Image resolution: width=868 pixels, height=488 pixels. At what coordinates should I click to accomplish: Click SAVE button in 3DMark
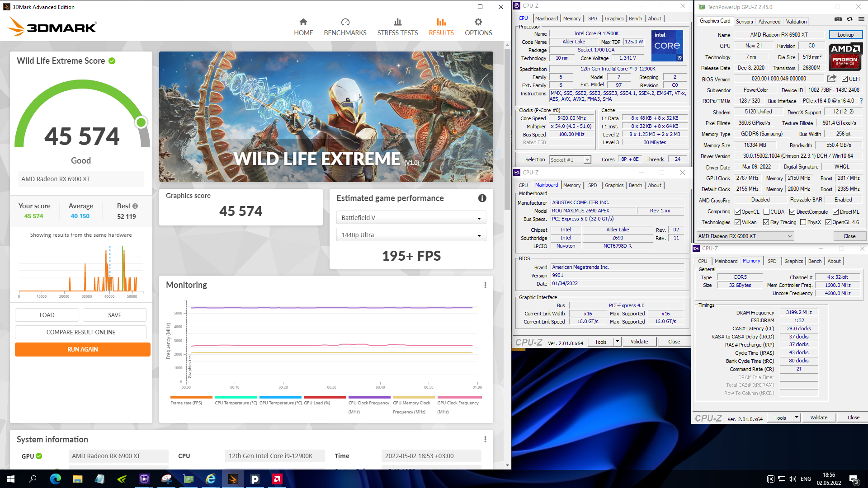(115, 315)
